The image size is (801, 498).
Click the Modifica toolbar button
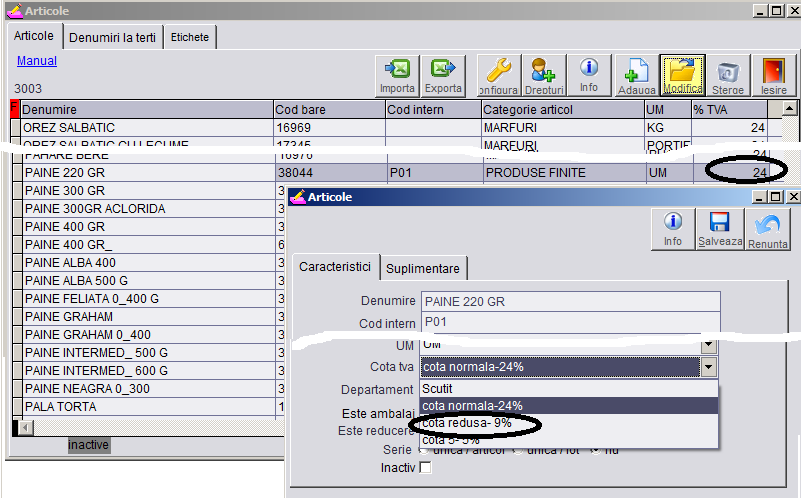pos(682,76)
